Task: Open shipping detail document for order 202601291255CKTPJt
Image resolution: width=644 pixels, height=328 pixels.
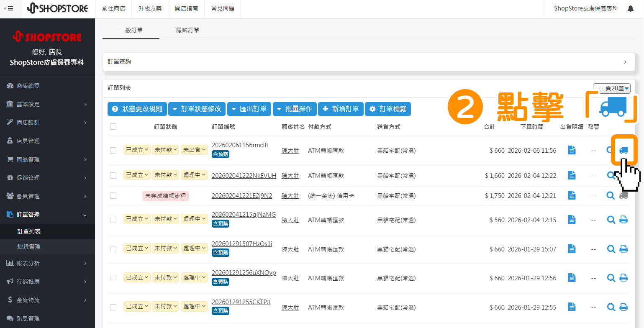Action: [572, 307]
